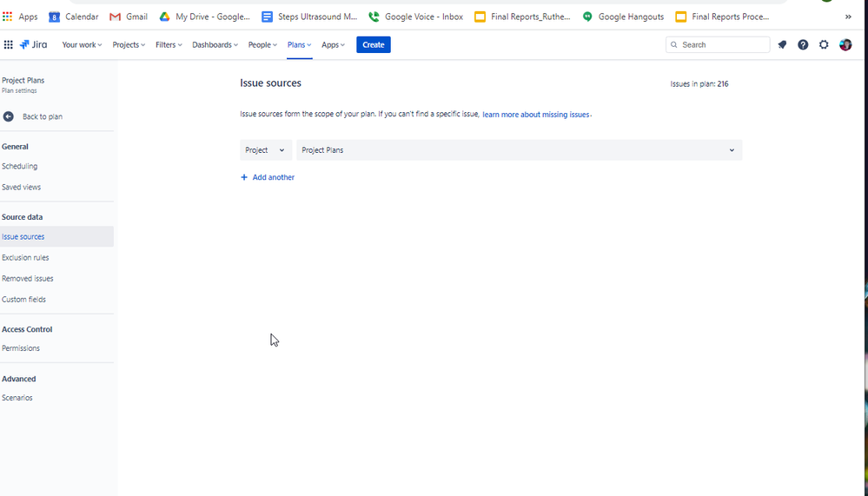This screenshot has width=868, height=496.
Task: Click Add another issue source
Action: pyautogui.click(x=268, y=177)
